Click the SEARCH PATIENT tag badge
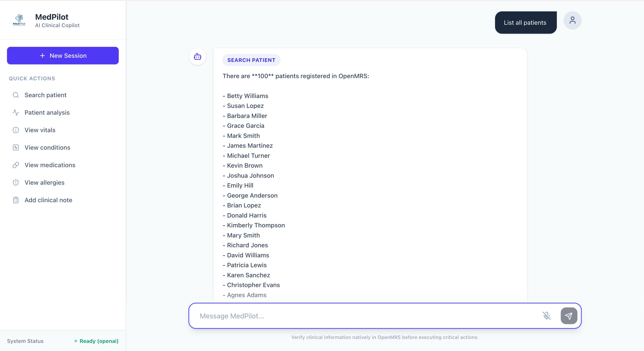This screenshot has height=351, width=644. click(x=251, y=60)
